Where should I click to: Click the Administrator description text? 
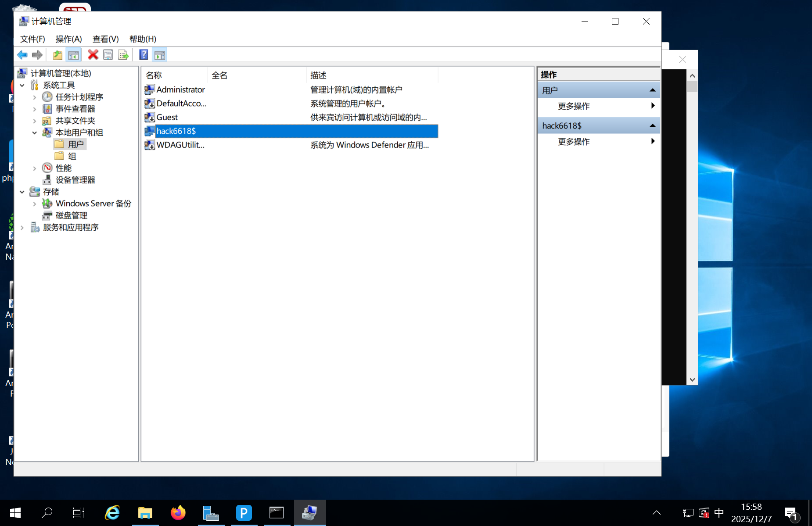click(356, 89)
